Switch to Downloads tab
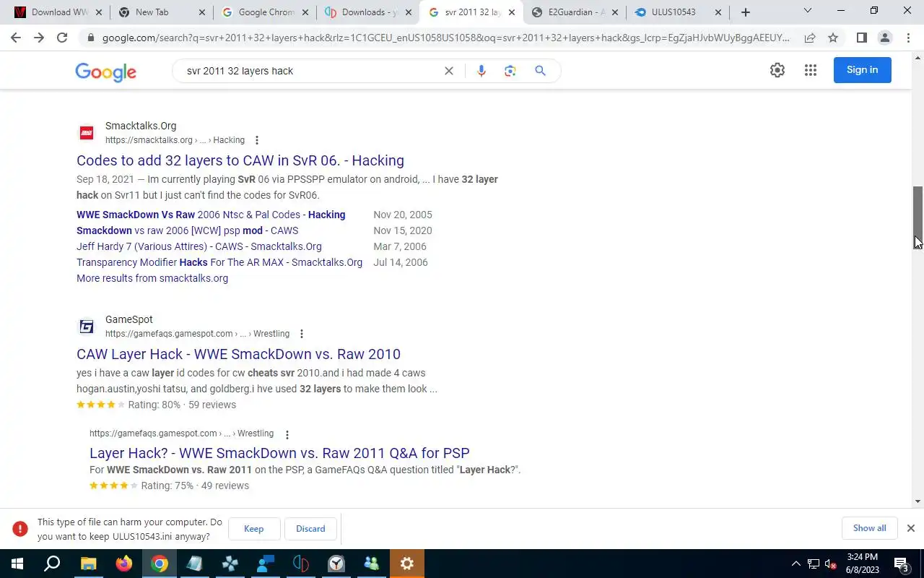The image size is (924, 578). pyautogui.click(x=368, y=12)
